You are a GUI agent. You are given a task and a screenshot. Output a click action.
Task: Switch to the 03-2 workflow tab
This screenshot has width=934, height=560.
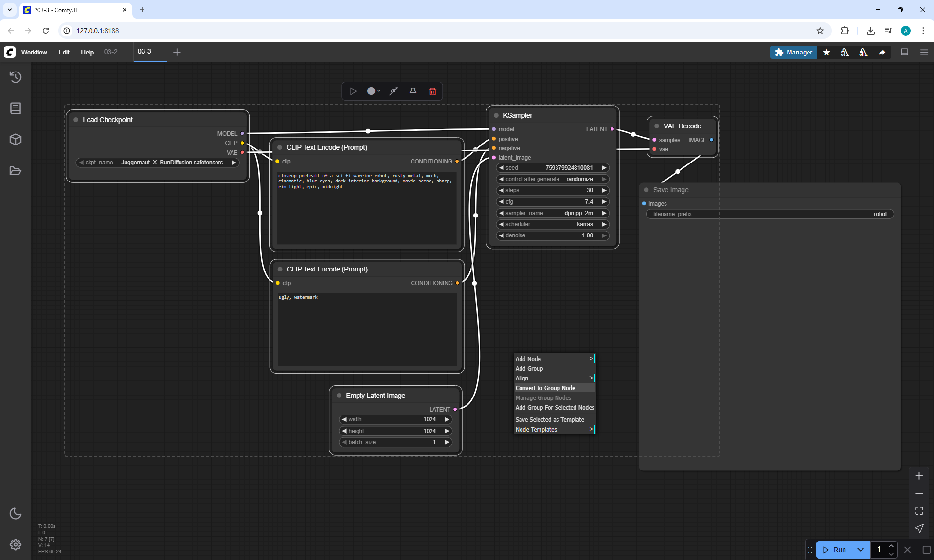coord(111,52)
